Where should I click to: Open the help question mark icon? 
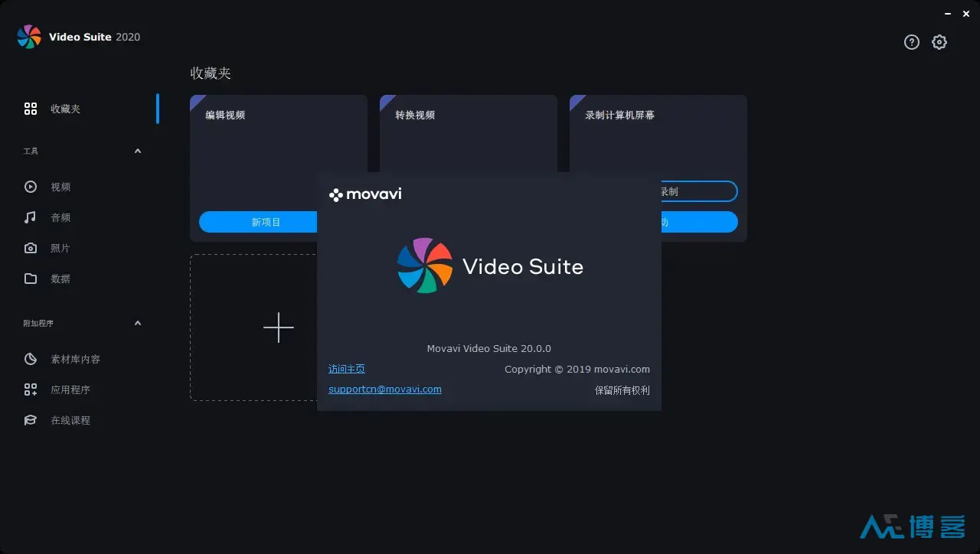tap(911, 42)
